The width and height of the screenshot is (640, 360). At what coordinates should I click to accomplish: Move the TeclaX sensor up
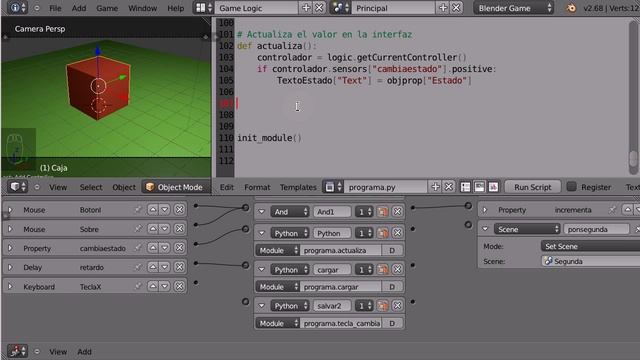[153, 286]
